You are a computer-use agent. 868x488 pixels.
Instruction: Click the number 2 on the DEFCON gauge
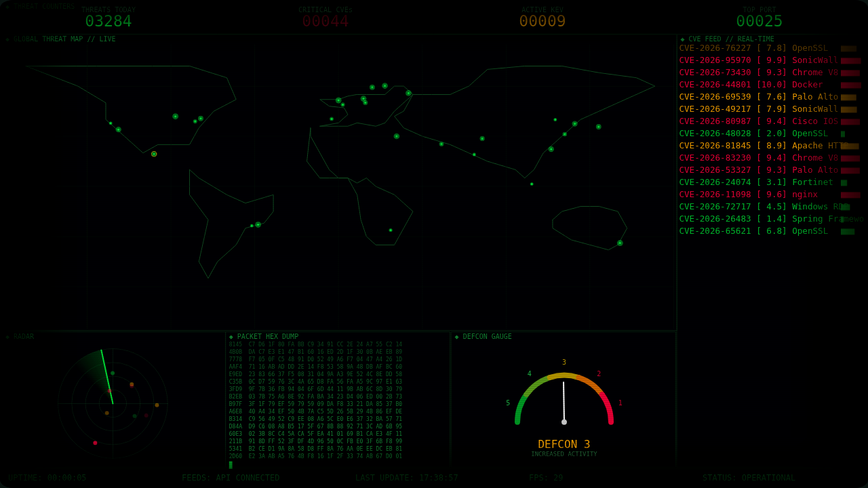pos(599,374)
